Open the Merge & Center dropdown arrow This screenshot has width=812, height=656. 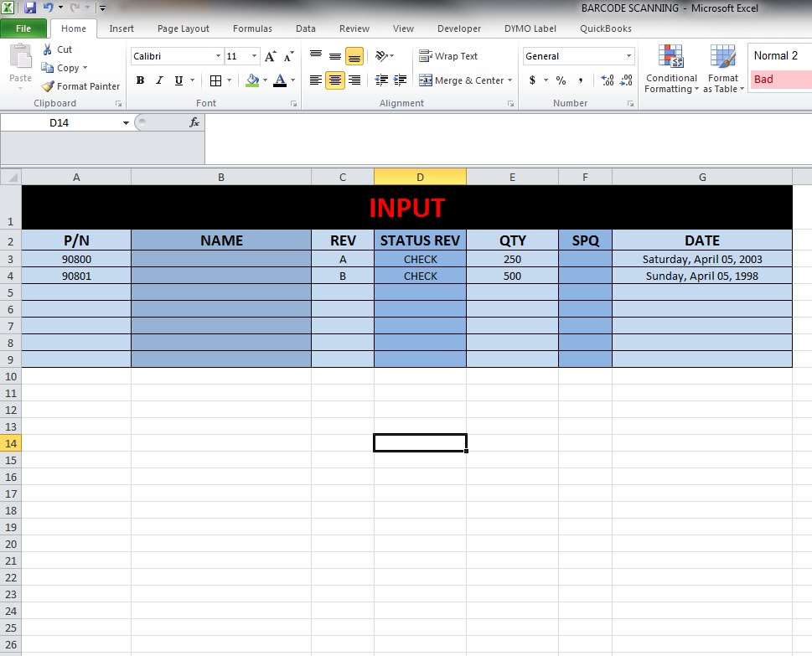pyautogui.click(x=510, y=80)
